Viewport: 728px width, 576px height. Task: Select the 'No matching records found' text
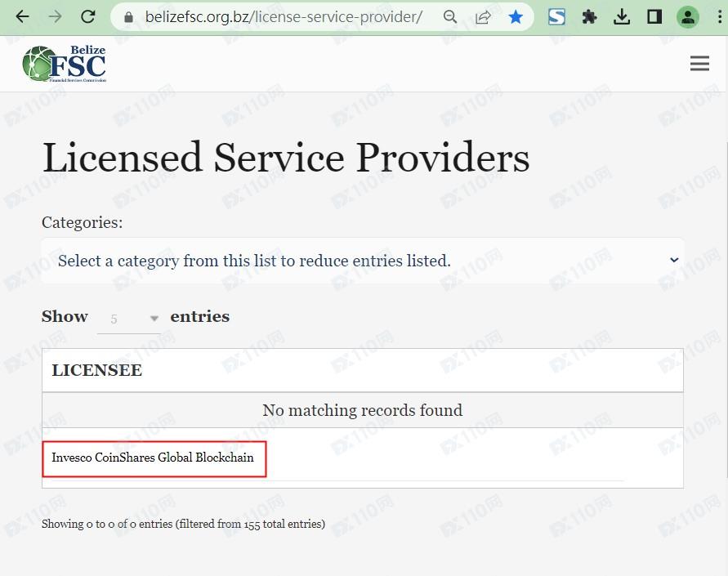click(362, 410)
